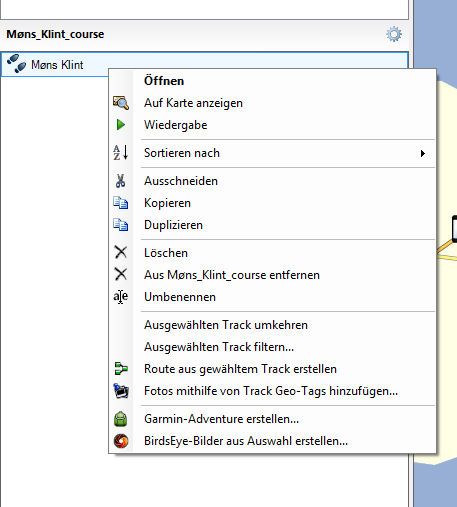Viewport: 457px width, 507px height.
Task: Click the green backpack Garmin-Adventure icon
Action: click(121, 419)
